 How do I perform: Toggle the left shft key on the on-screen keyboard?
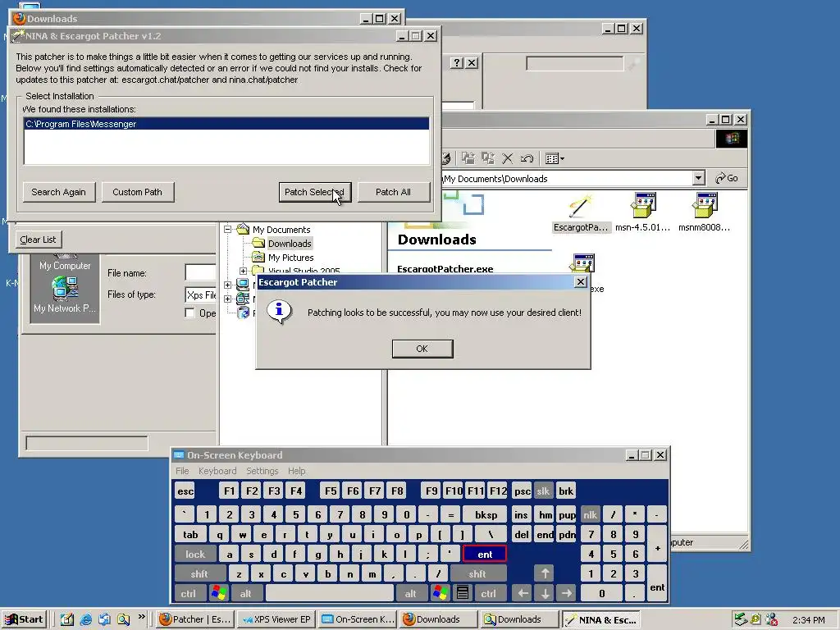point(199,573)
